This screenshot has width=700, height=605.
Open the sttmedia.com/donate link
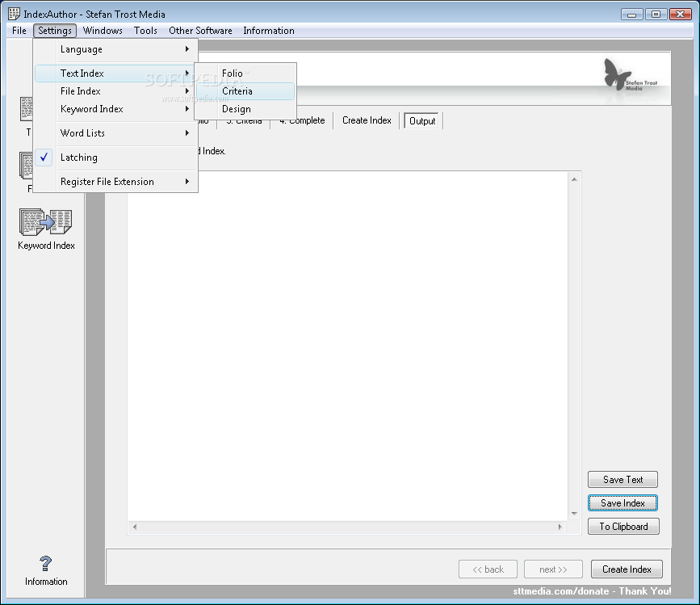[592, 591]
